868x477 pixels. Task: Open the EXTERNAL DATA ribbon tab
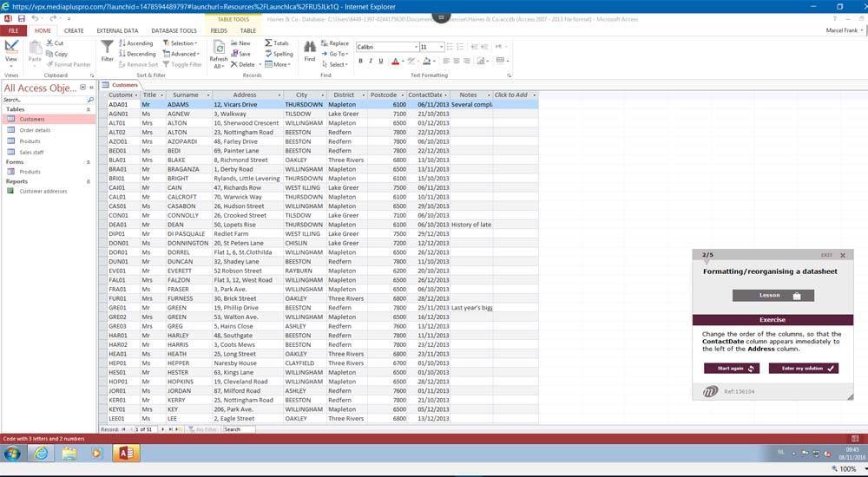tap(117, 31)
